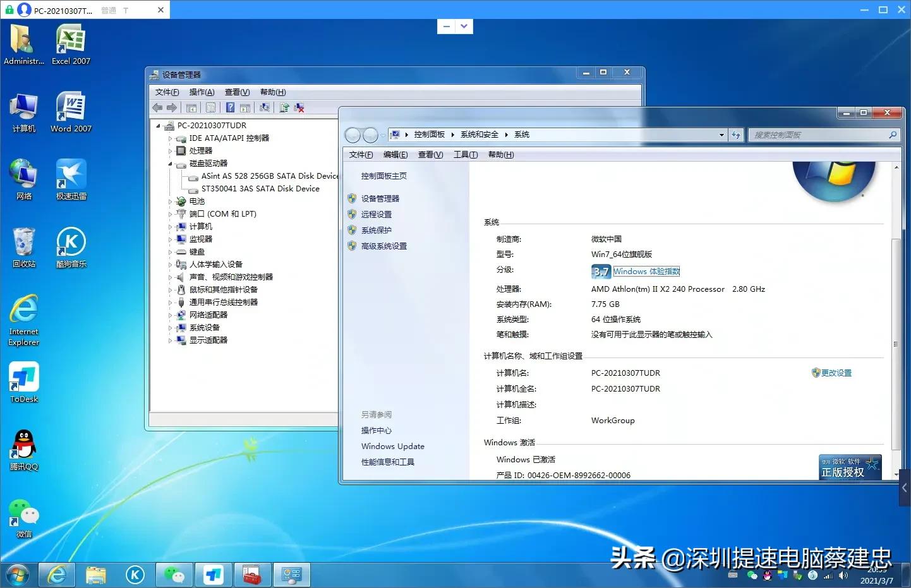Expand the 网络适配器 node
The image size is (911, 588).
tap(170, 315)
